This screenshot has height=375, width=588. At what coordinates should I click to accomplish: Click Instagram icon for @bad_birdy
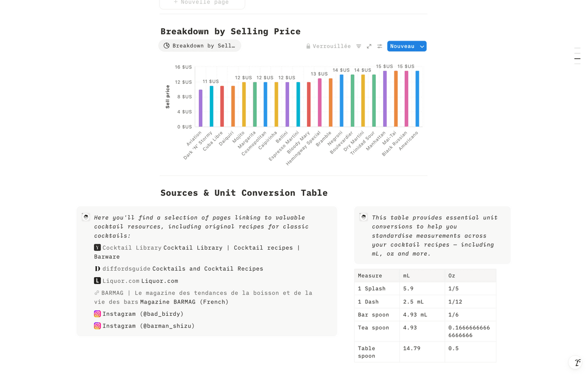coord(98,314)
